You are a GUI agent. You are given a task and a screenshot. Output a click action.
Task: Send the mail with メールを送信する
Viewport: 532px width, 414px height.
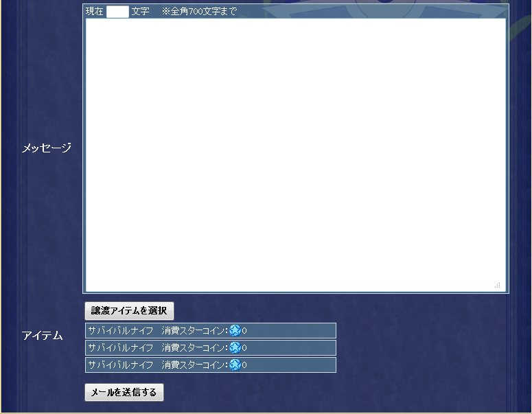tap(124, 392)
